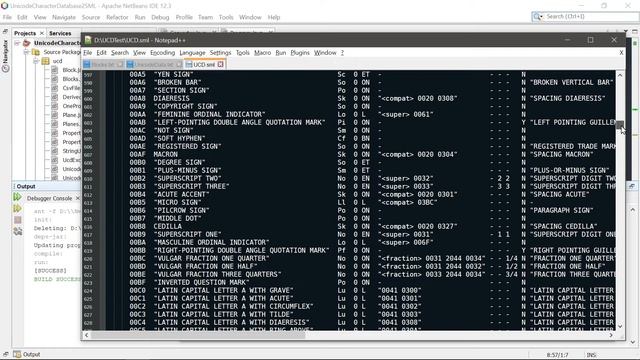Open NetBeans Team menu
The width and height of the screenshot is (640, 360).
click(x=205, y=17)
